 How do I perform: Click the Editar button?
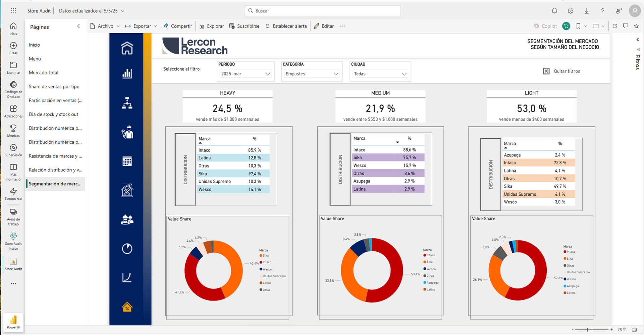click(324, 26)
